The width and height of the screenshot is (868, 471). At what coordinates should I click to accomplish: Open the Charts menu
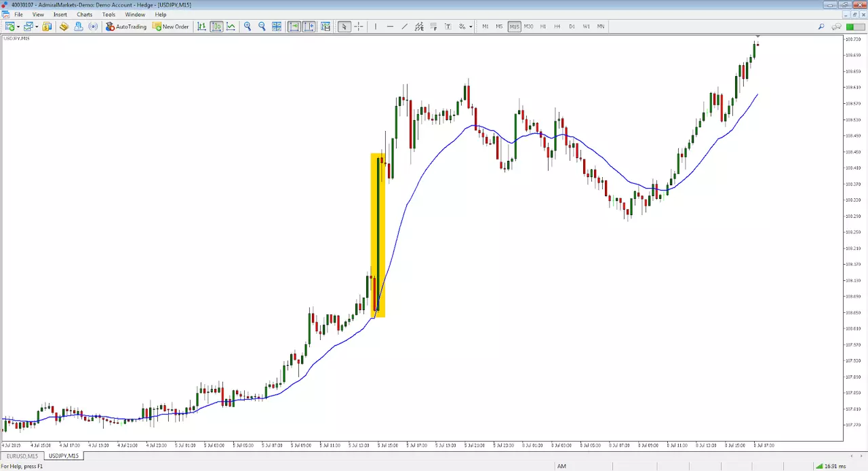[85, 14]
